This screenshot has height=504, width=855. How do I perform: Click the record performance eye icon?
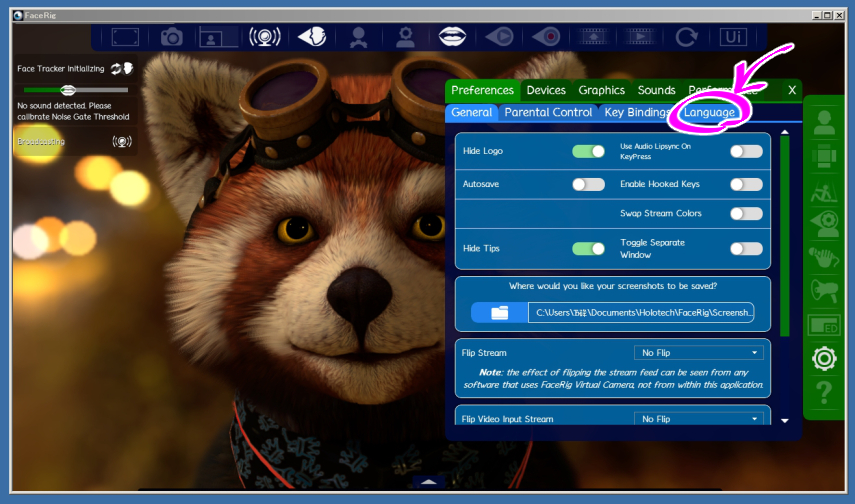pos(546,37)
